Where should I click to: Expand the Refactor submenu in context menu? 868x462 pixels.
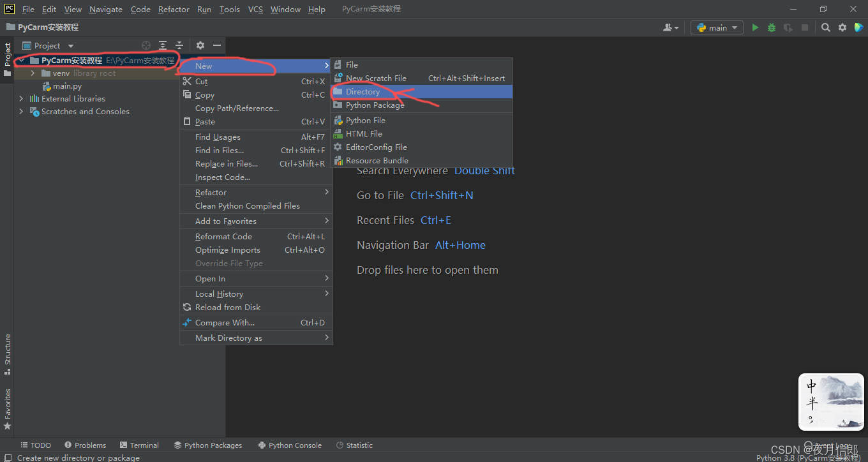255,193
